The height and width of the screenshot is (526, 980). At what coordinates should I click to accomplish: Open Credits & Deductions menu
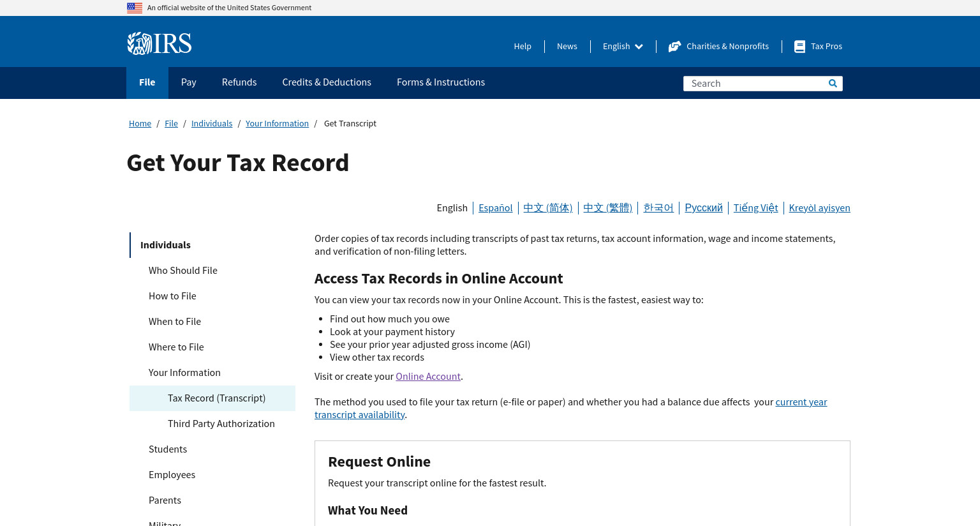click(x=327, y=82)
